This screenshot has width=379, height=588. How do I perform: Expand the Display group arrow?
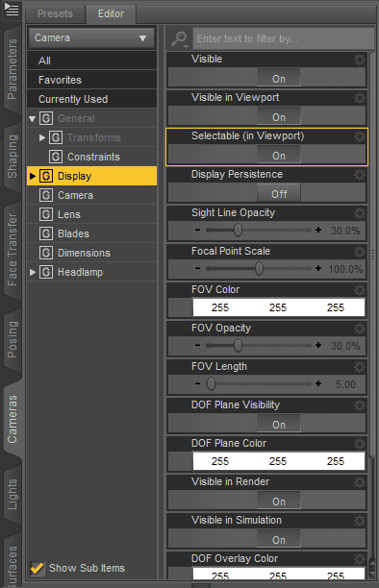(33, 176)
